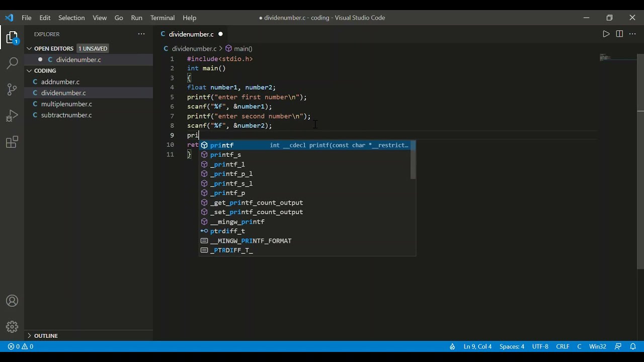The image size is (644, 362).
Task: Open Explorer Views and More Actions
Action: point(141,34)
